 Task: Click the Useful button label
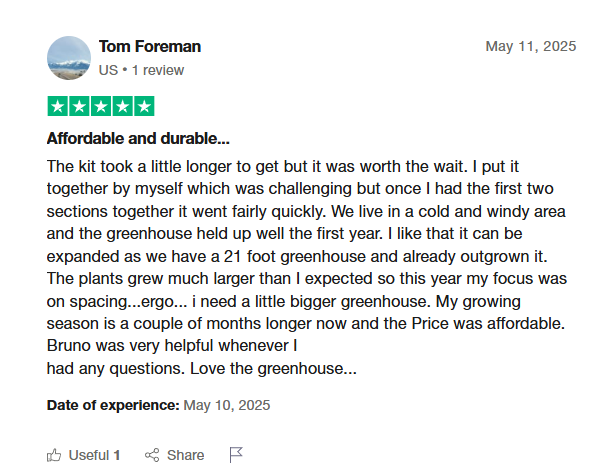coord(89,455)
